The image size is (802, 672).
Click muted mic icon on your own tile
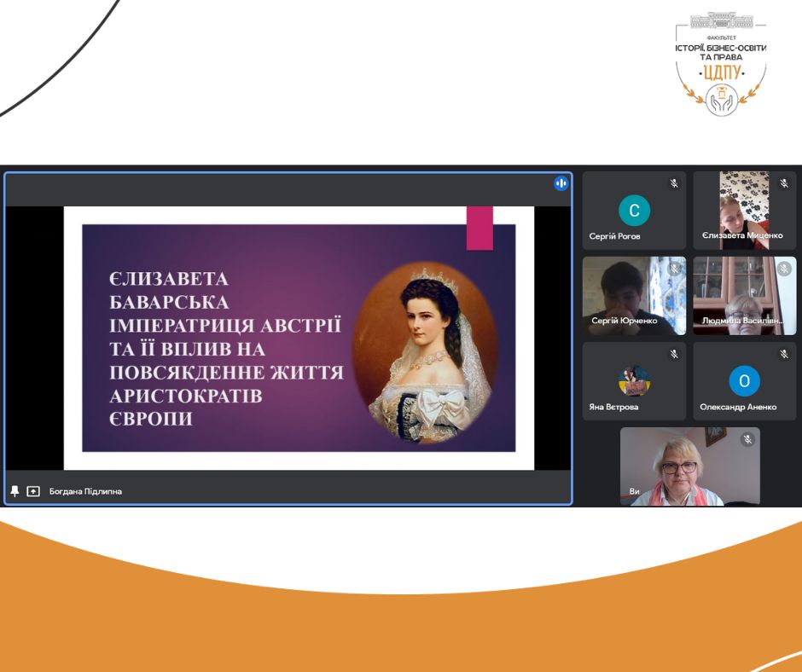(747, 439)
